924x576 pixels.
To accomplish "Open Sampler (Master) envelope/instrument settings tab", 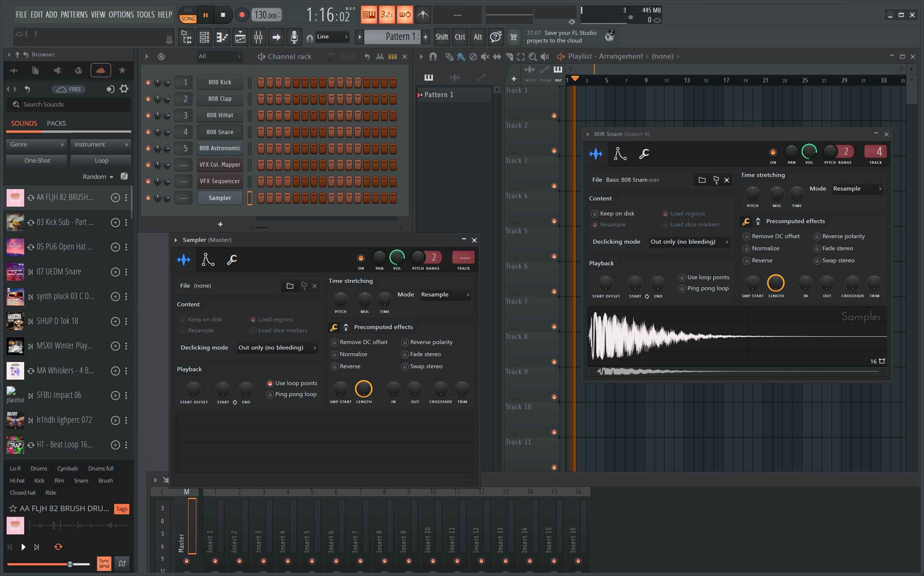I will pyautogui.click(x=208, y=259).
